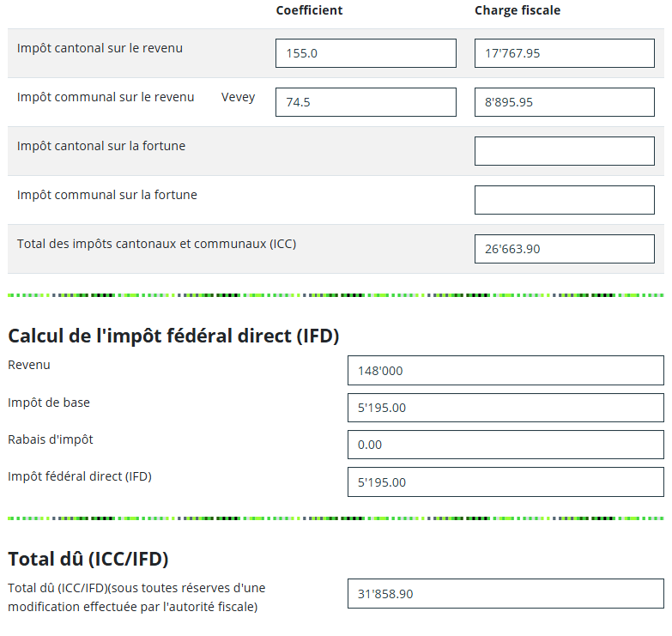Click the Revenu field showing 148'000

(506, 371)
